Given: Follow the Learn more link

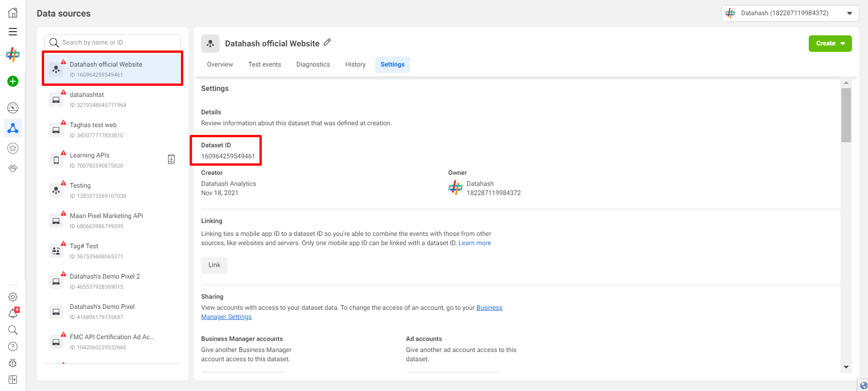Looking at the screenshot, I should (x=475, y=243).
